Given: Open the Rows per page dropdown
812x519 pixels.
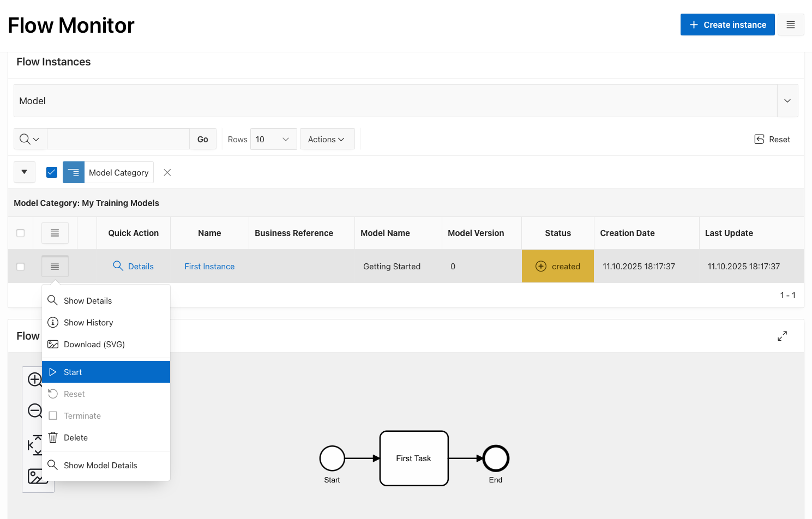Looking at the screenshot, I should pyautogui.click(x=273, y=139).
